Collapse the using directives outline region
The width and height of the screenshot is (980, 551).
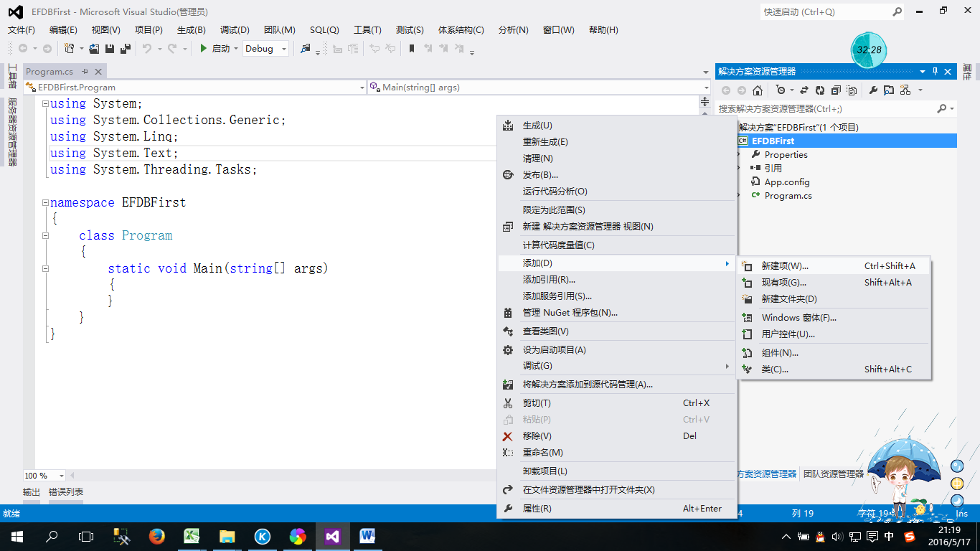[x=45, y=103]
